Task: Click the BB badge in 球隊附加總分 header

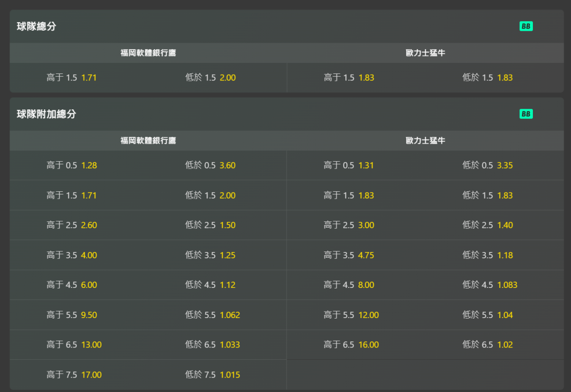Action: coord(526,114)
